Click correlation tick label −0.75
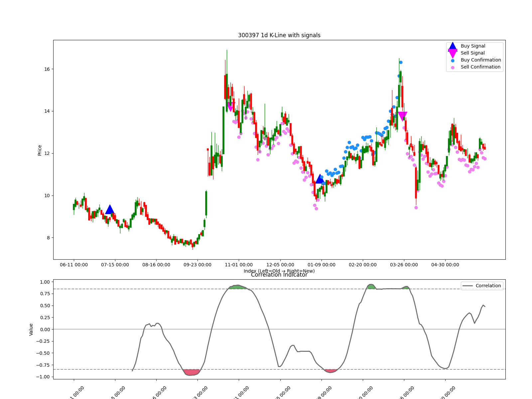 coord(43,365)
